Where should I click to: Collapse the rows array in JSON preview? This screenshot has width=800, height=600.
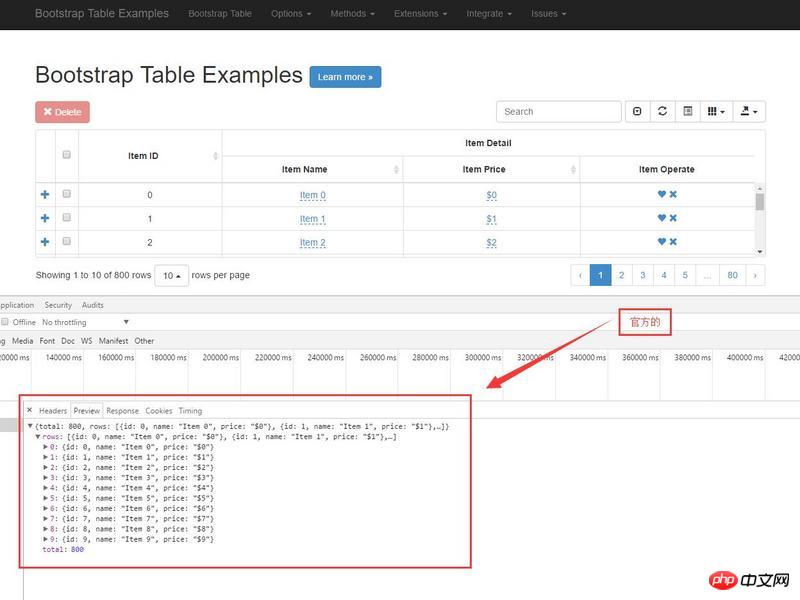(38, 437)
